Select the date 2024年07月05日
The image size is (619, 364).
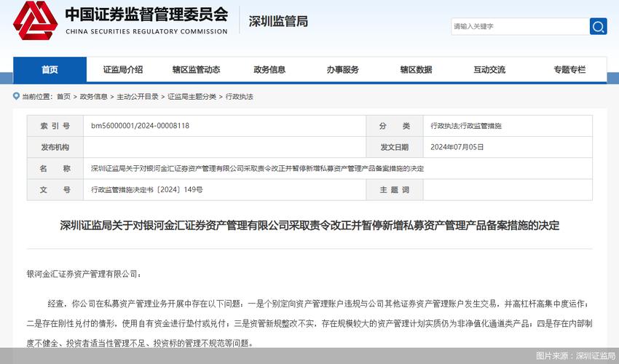457,147
